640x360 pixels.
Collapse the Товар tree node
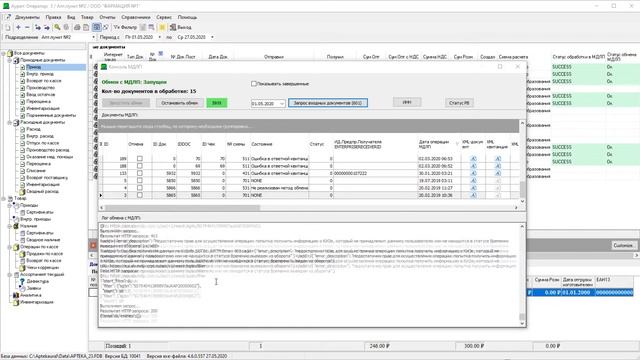point(4,198)
